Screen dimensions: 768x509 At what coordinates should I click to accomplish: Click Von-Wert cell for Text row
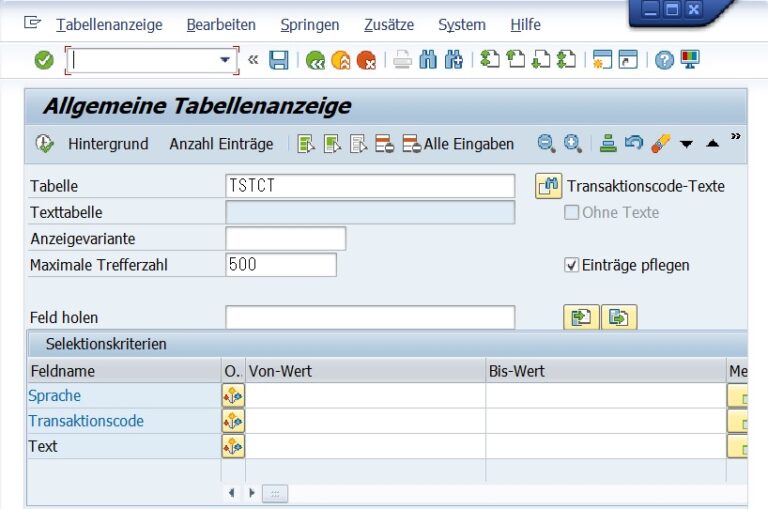pyautogui.click(x=365, y=447)
